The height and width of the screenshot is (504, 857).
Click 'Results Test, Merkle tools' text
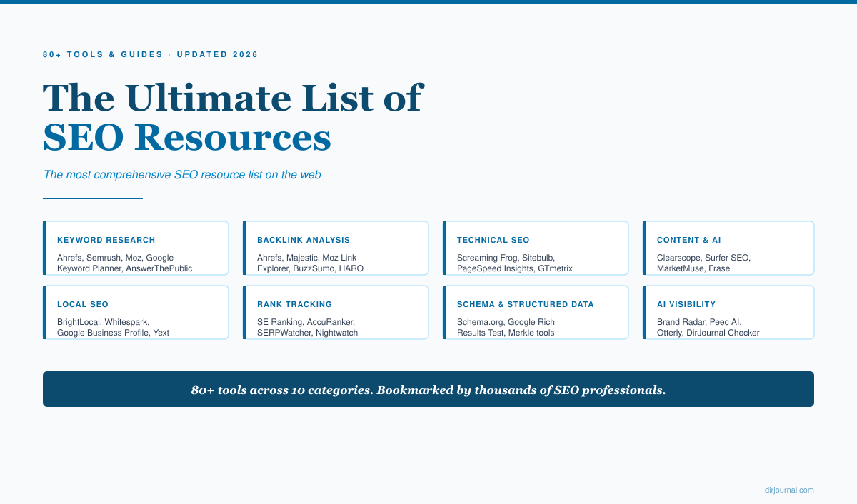[x=506, y=333]
